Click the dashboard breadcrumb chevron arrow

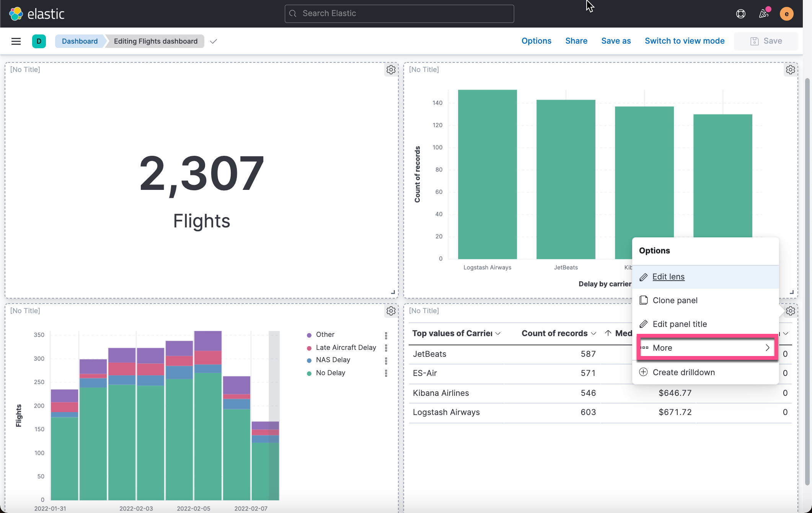214,41
